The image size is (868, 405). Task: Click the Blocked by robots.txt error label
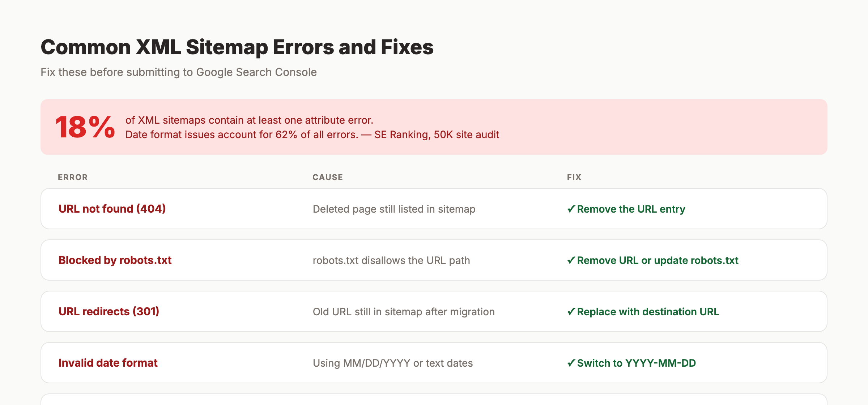(x=115, y=260)
